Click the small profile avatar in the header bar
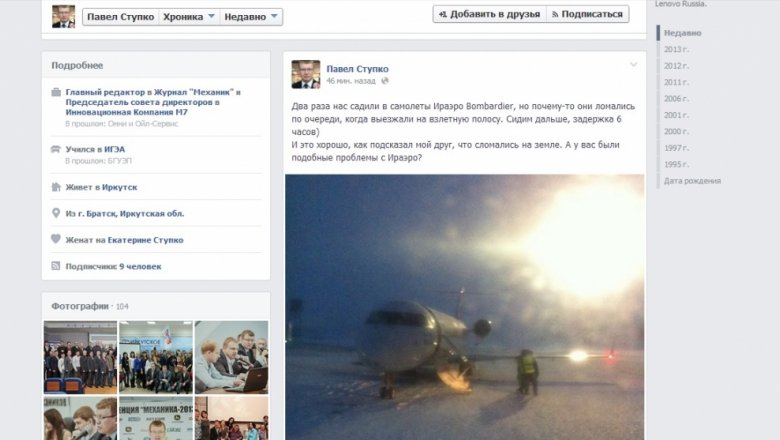This screenshot has width=780, height=440. coord(64,16)
